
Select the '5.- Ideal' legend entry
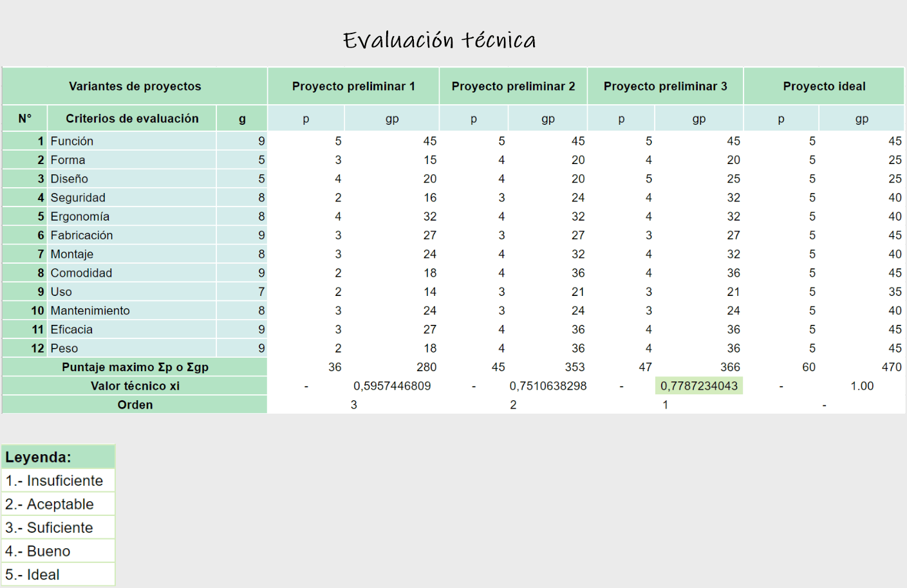click(58, 574)
